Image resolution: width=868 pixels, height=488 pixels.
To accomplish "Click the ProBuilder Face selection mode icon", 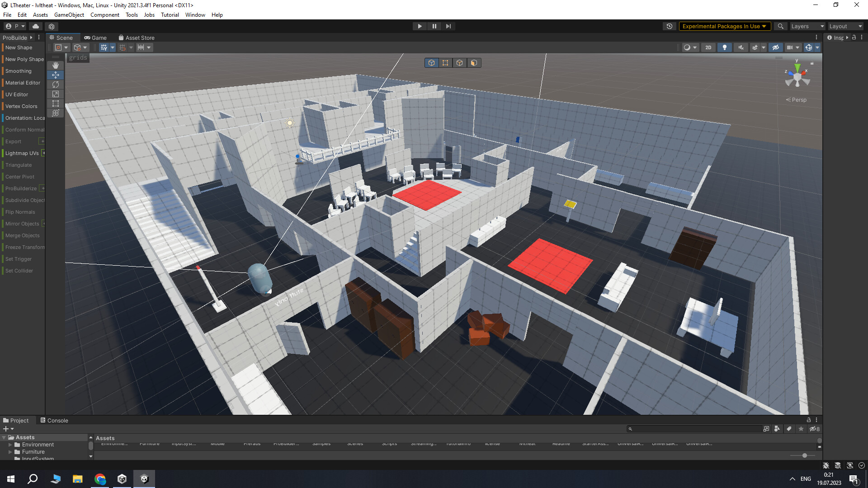I will point(474,63).
